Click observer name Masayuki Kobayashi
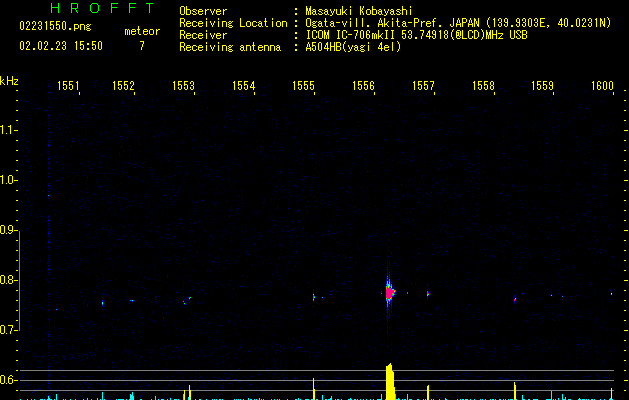Screen dimensions: 629x400 (359, 11)
